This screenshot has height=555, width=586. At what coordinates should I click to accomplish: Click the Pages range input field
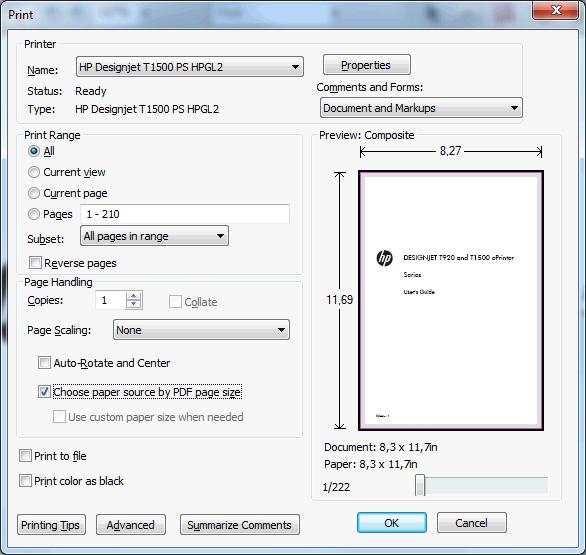pyautogui.click(x=185, y=214)
